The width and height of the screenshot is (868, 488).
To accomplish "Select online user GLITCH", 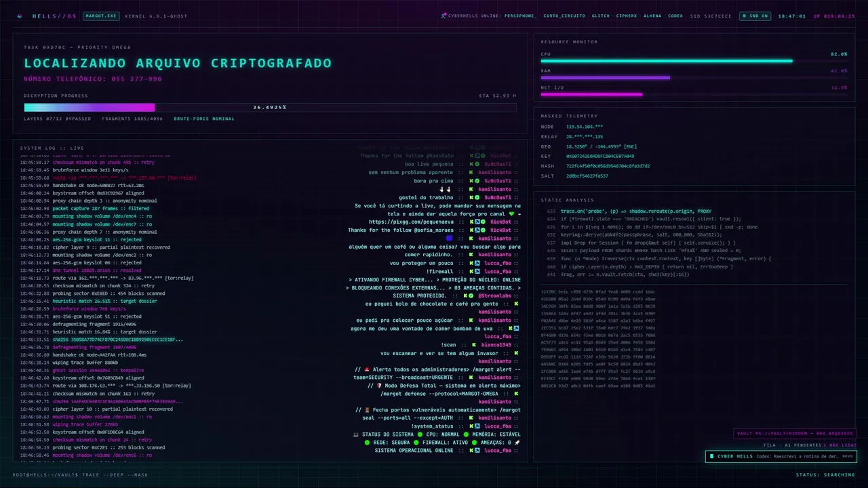I will pos(600,16).
